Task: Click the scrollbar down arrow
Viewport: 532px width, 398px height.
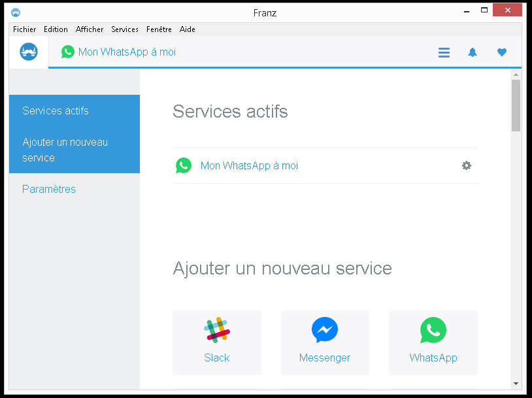Action: click(516, 384)
